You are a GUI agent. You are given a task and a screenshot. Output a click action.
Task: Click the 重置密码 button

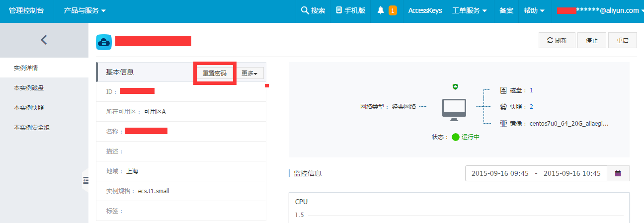point(215,73)
